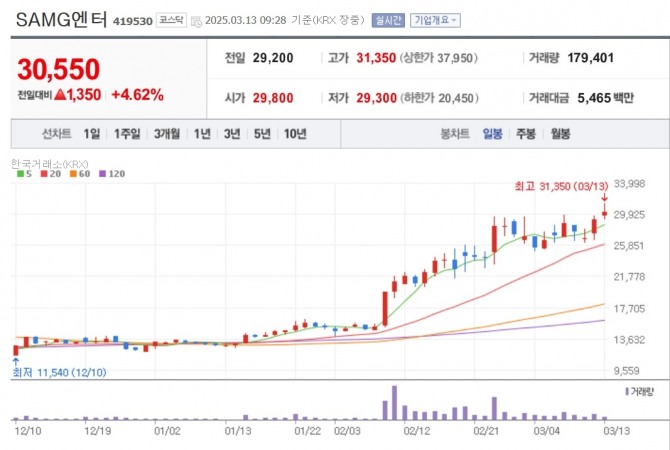The height and width of the screenshot is (450, 670).
Task: Select the 일봉 daily candle chart
Action: click(492, 134)
